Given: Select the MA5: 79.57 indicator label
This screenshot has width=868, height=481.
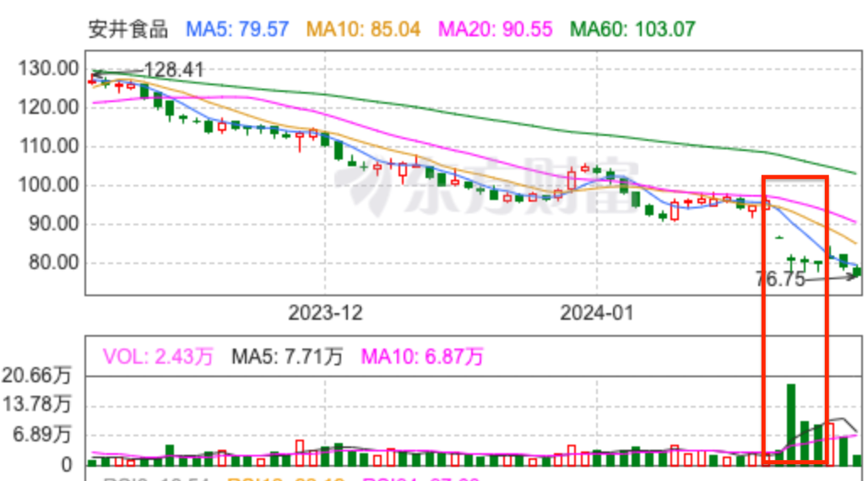Looking at the screenshot, I should [237, 29].
